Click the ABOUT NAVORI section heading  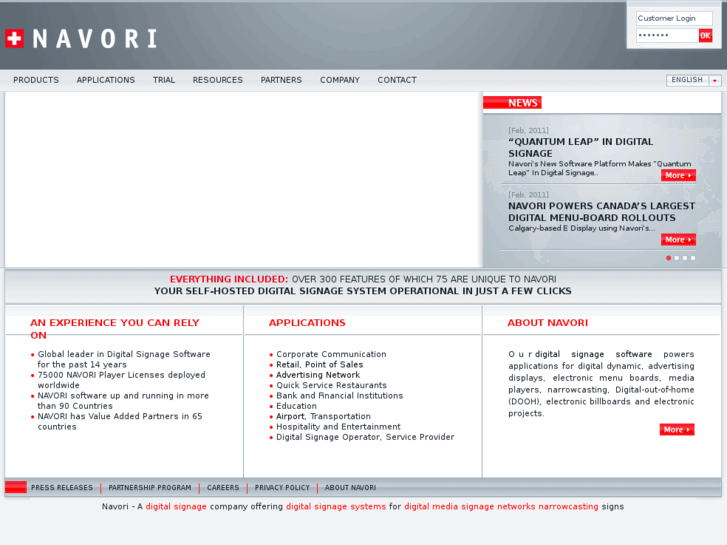[x=548, y=323]
